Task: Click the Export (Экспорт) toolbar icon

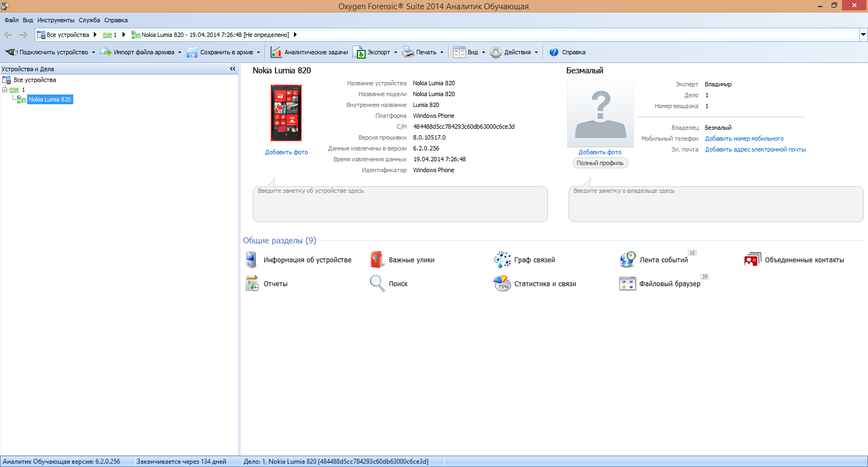Action: (x=359, y=52)
